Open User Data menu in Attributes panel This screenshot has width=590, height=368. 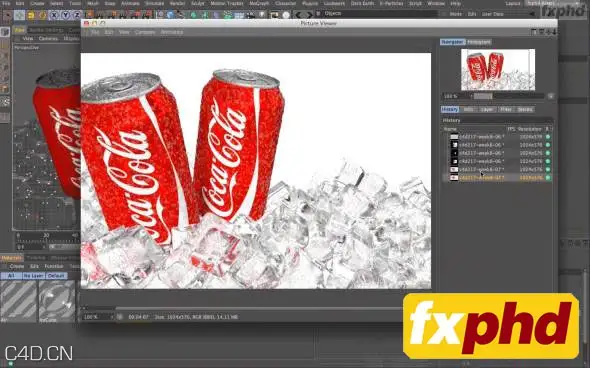[493, 14]
